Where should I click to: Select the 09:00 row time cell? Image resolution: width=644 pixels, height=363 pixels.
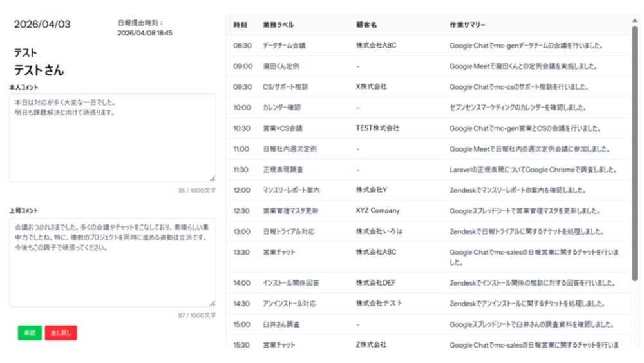(243, 66)
